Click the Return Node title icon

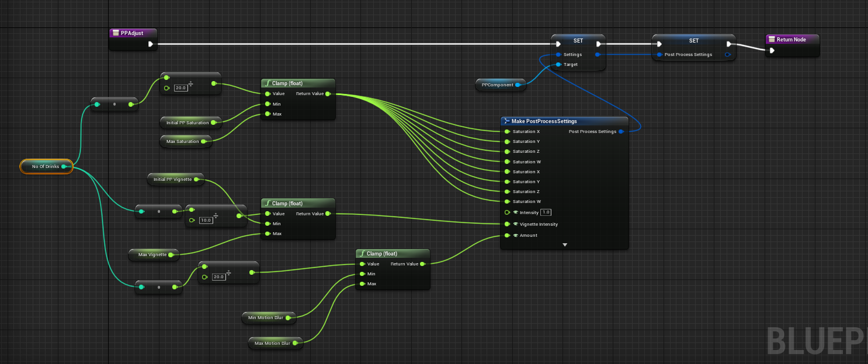click(771, 40)
